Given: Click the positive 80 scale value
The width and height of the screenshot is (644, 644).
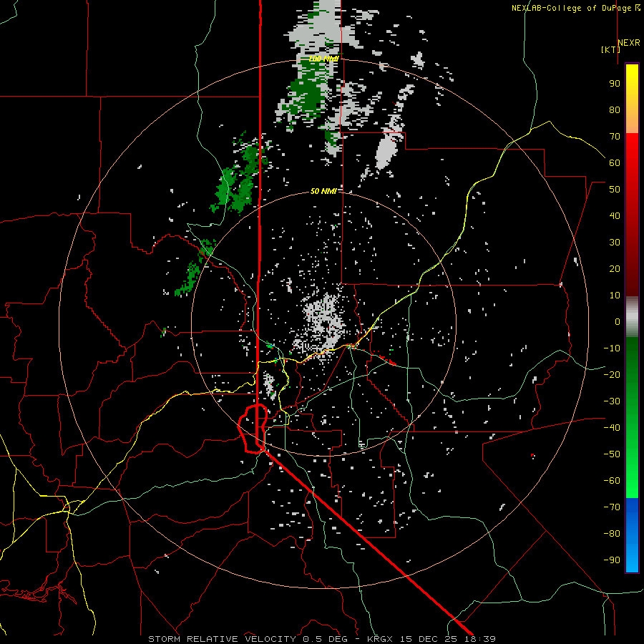Looking at the screenshot, I should [x=615, y=109].
